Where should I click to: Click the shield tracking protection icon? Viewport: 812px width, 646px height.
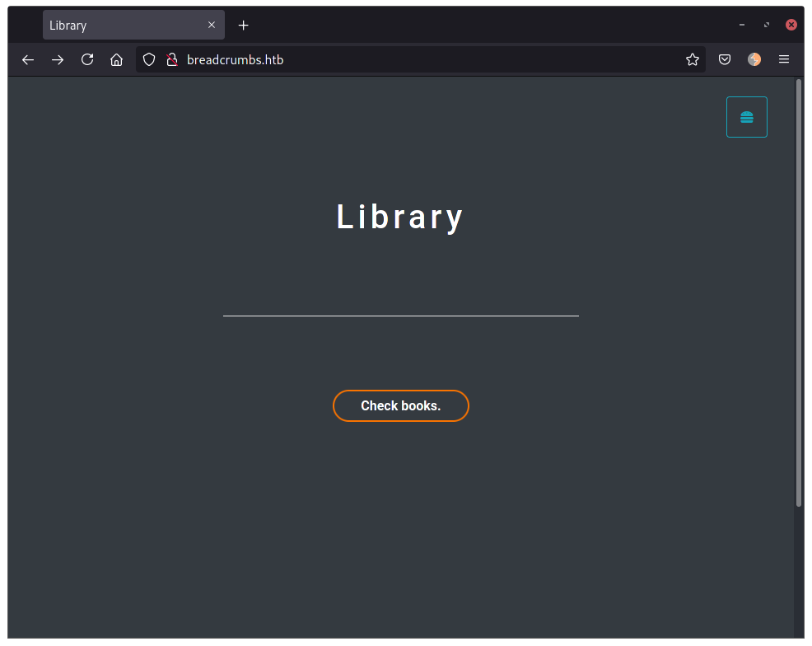pyautogui.click(x=148, y=59)
